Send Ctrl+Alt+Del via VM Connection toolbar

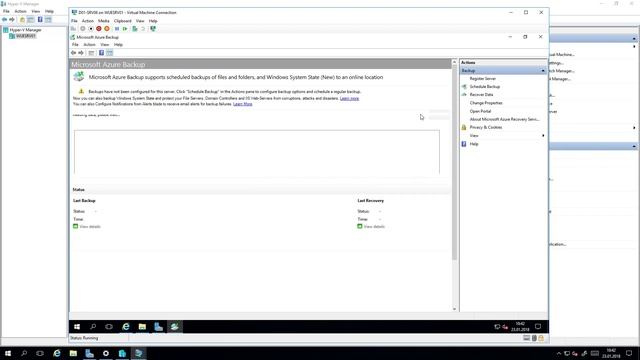click(x=73, y=29)
